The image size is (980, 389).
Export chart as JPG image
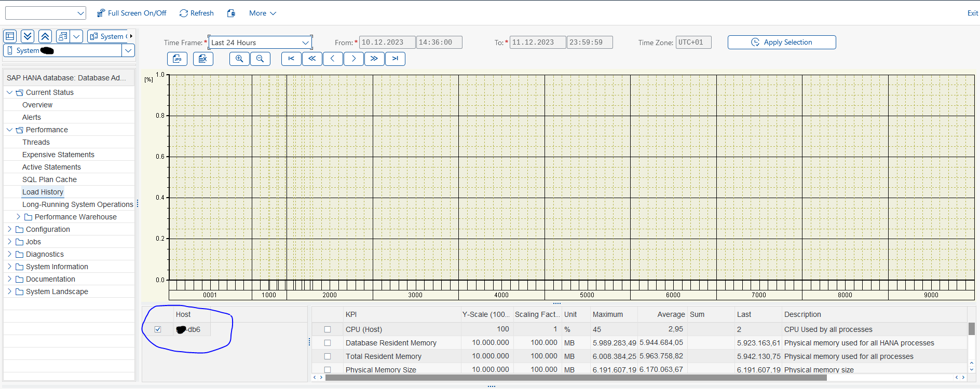[x=177, y=59]
